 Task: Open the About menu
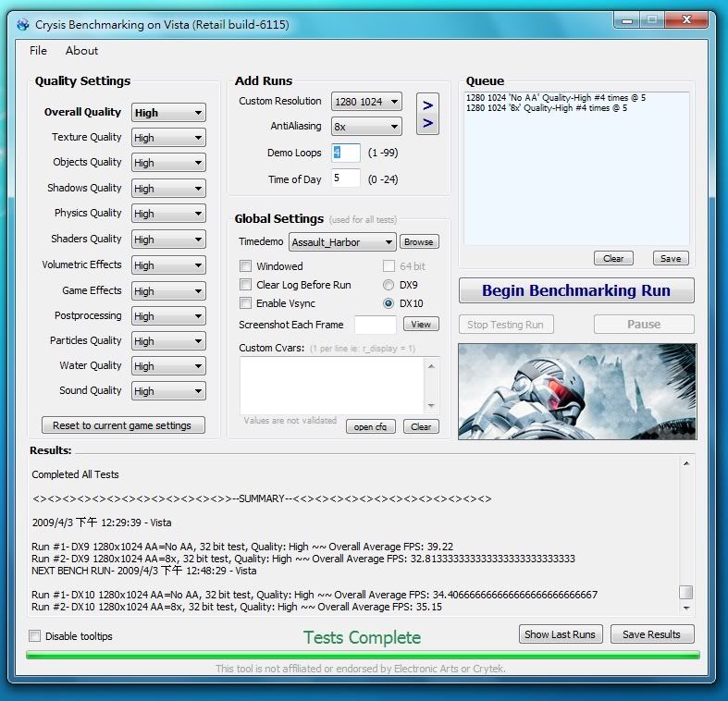click(x=81, y=51)
